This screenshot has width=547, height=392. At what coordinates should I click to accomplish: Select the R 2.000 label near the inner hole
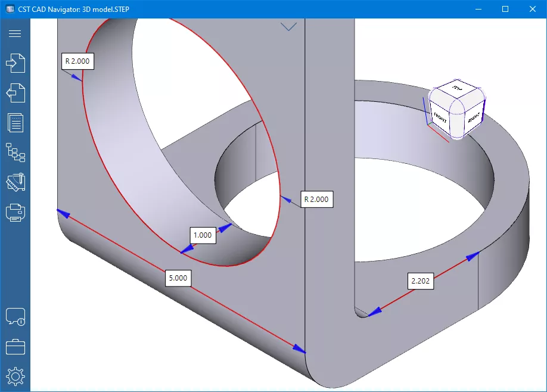click(316, 200)
